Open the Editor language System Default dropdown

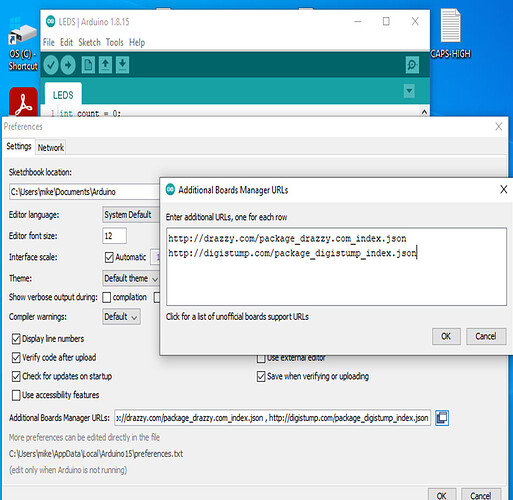click(131, 215)
